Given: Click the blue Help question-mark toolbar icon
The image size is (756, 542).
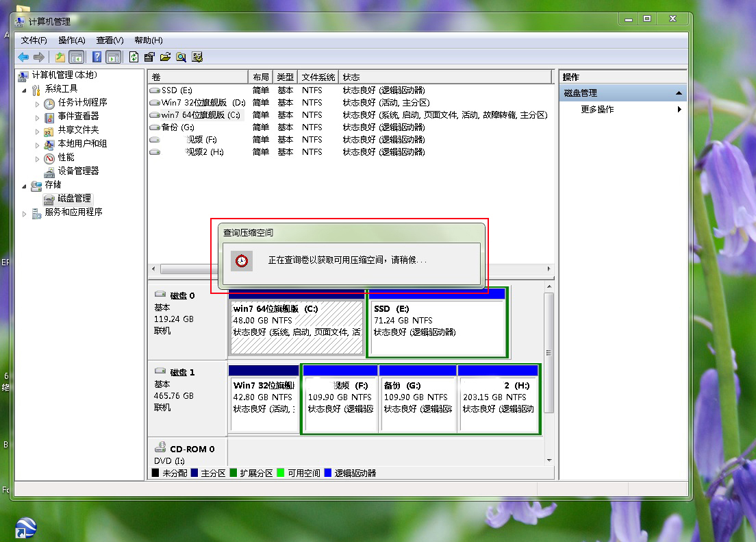Looking at the screenshot, I should coord(96,57).
